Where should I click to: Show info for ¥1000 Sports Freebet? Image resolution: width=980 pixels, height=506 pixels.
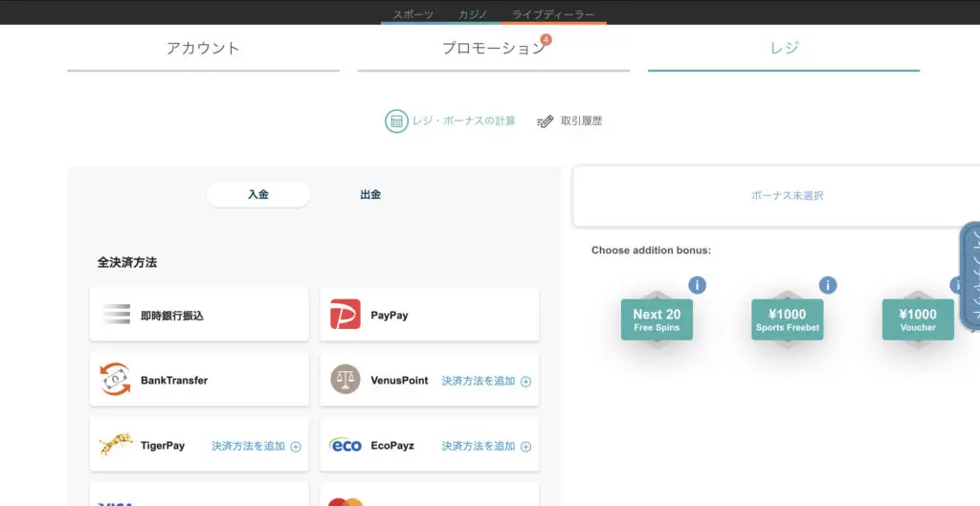pos(828,285)
